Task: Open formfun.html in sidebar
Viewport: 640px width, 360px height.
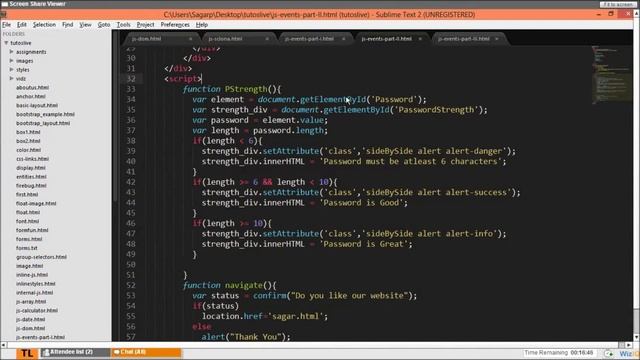Action: tap(32, 230)
